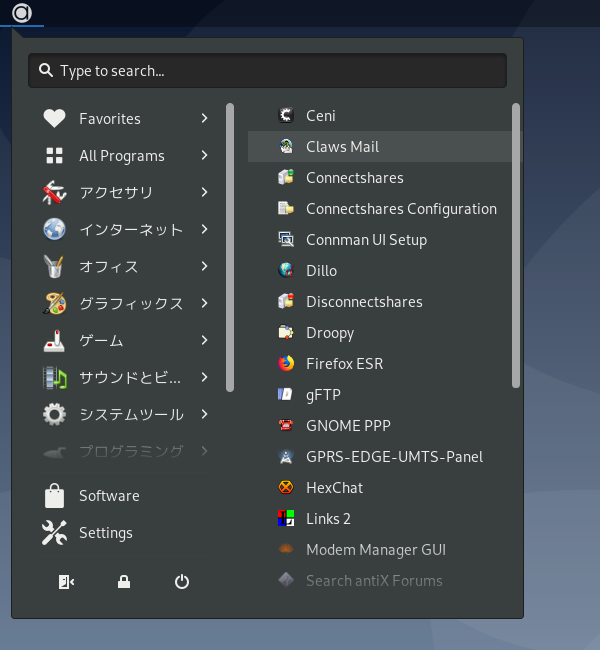Click the category list scrollbar
Image resolution: width=600 pixels, height=650 pixels.
pyautogui.click(x=230, y=247)
